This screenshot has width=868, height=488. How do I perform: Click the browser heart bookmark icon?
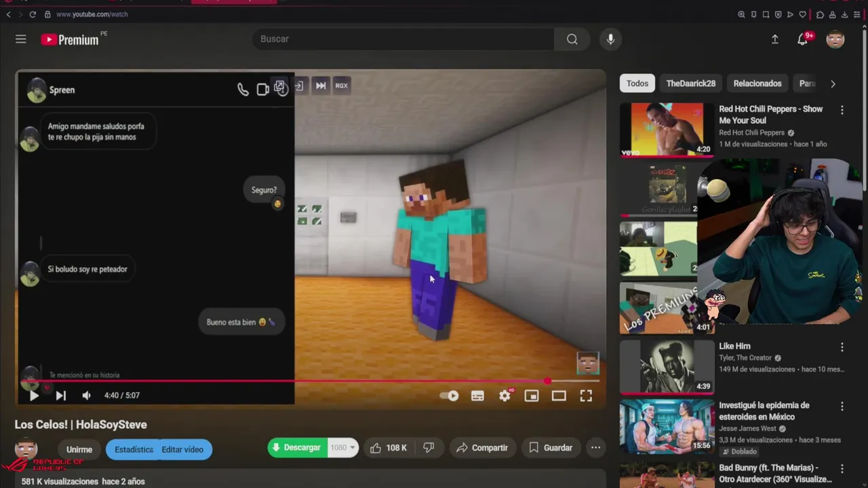pos(802,14)
